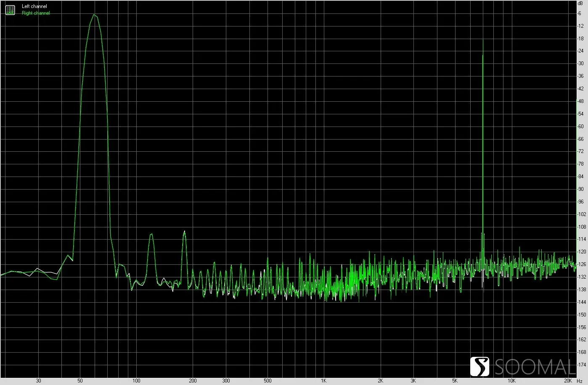Click the '-120' dB axis label
The width and height of the screenshot is (588, 385).
click(582, 252)
